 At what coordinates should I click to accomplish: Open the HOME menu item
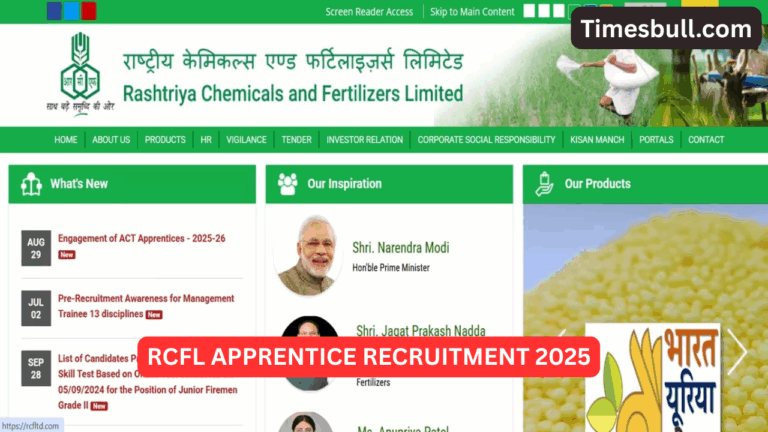tap(66, 140)
